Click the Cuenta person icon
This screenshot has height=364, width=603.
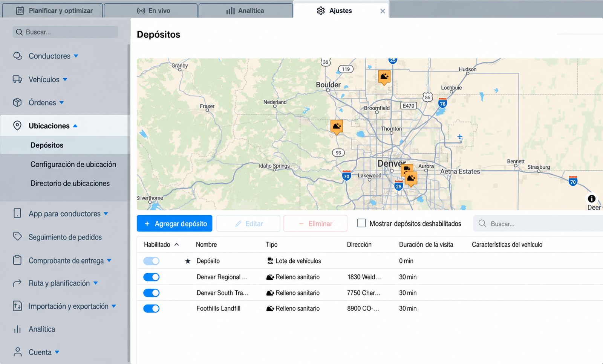click(x=17, y=352)
